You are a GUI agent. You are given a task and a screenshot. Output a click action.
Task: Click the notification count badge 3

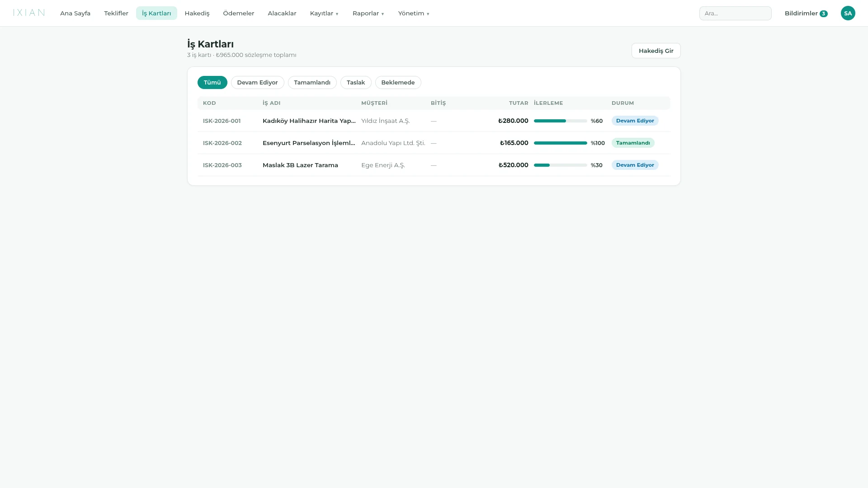(x=824, y=14)
